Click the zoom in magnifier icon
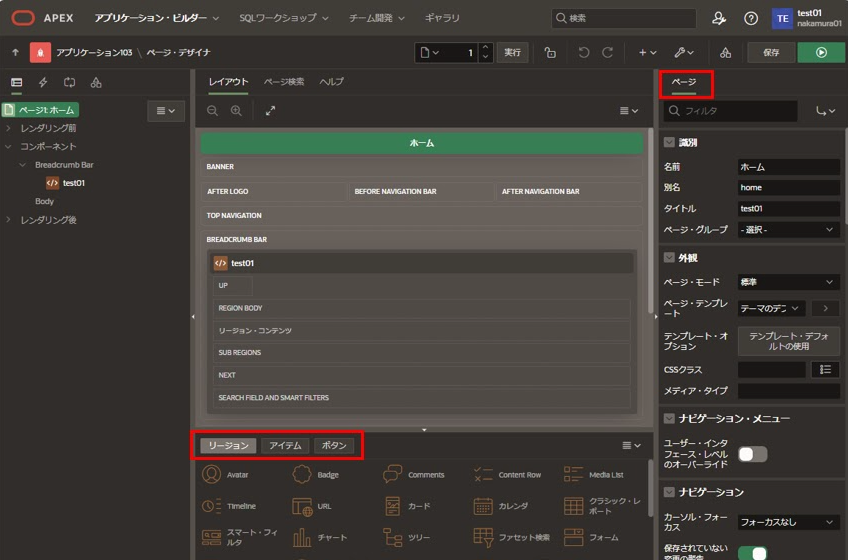The width and height of the screenshot is (848, 560). [x=236, y=111]
